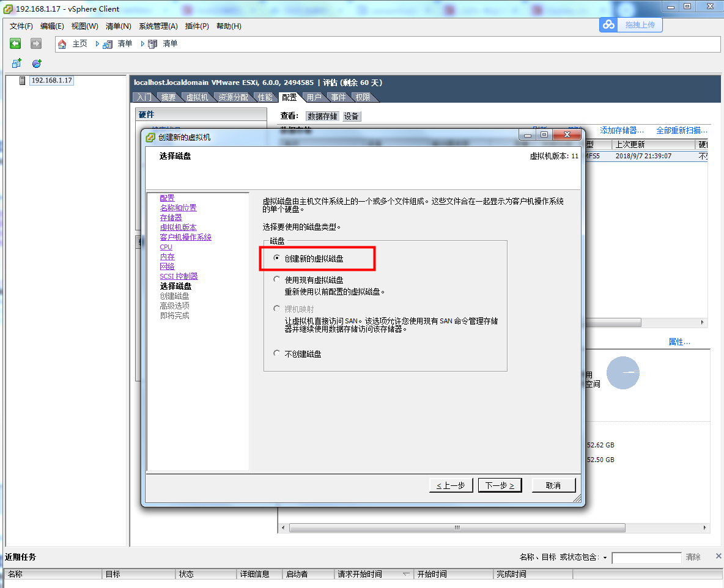Click the Next step button

500,485
